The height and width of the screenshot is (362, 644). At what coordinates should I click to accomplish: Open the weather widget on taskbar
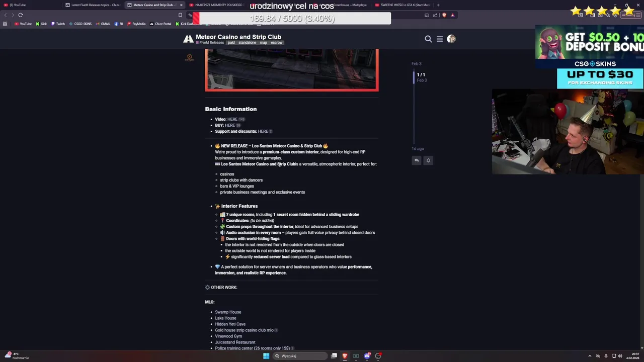16,356
